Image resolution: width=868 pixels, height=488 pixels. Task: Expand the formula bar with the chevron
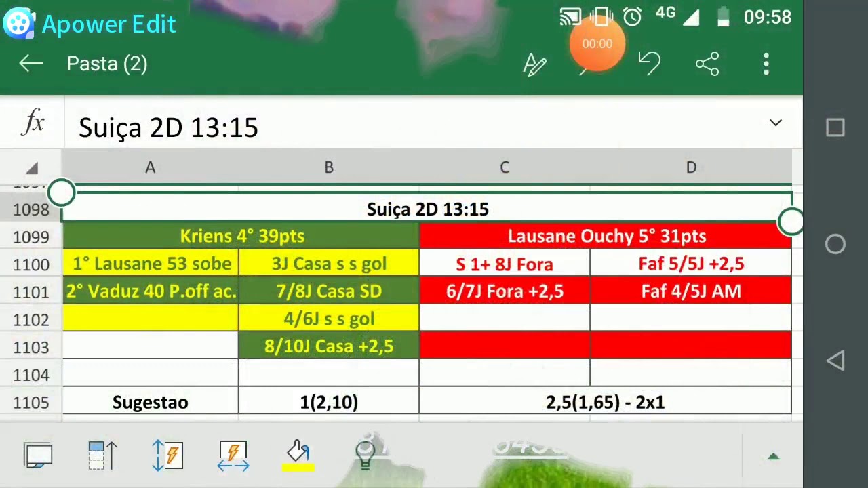pyautogui.click(x=776, y=123)
